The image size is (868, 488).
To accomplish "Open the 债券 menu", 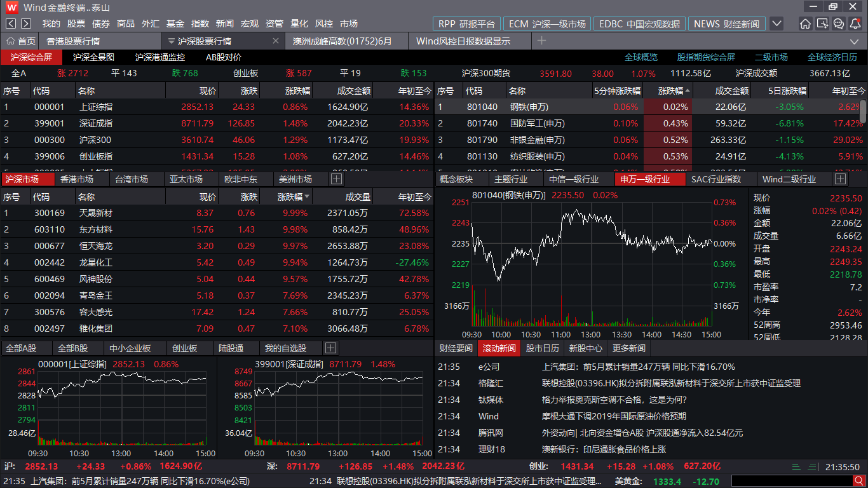I will point(101,24).
